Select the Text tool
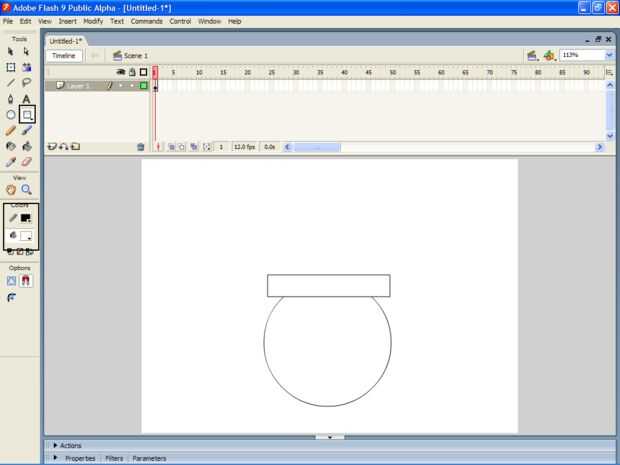The height and width of the screenshot is (465, 620). tap(26, 99)
